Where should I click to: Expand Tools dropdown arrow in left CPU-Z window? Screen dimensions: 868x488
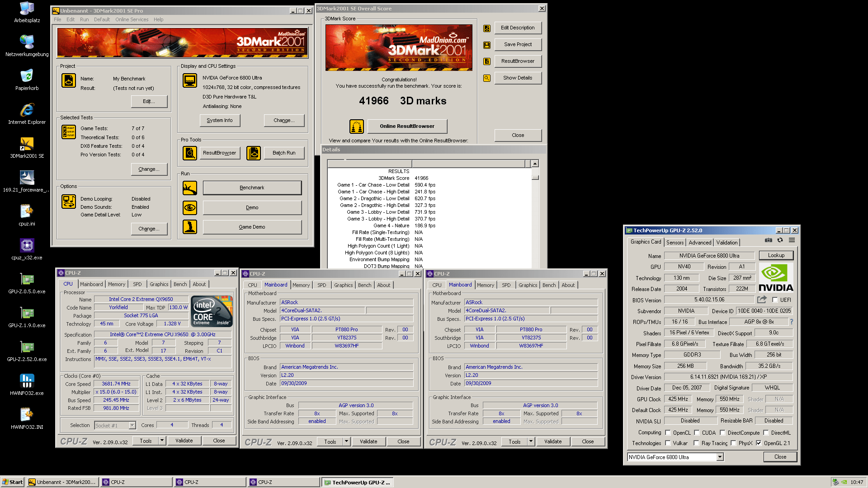click(x=162, y=441)
